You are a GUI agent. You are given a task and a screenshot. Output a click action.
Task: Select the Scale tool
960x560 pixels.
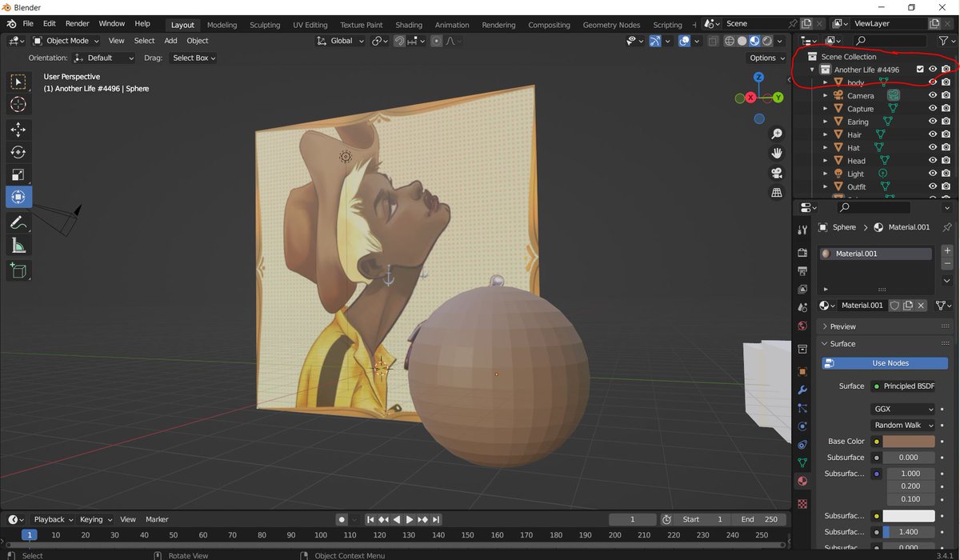coord(18,174)
